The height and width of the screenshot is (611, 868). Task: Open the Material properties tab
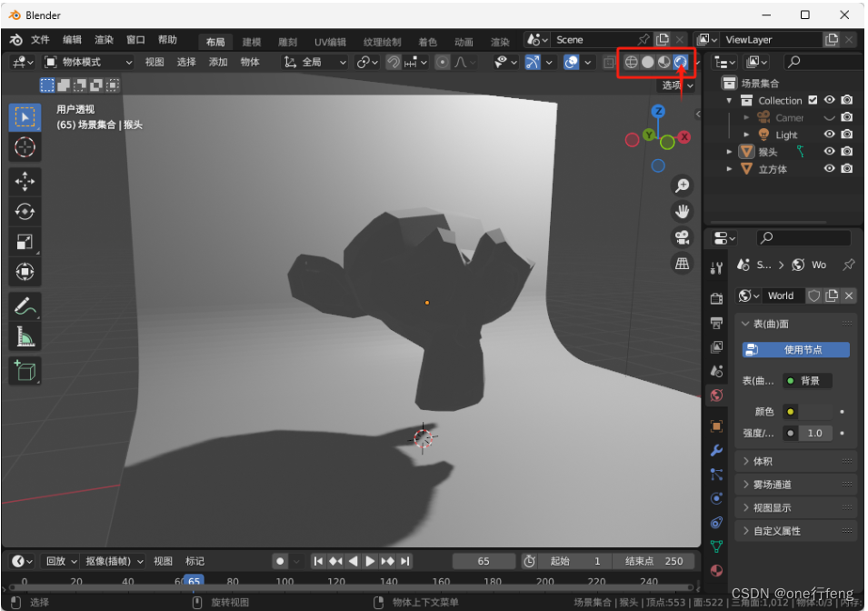click(716, 571)
